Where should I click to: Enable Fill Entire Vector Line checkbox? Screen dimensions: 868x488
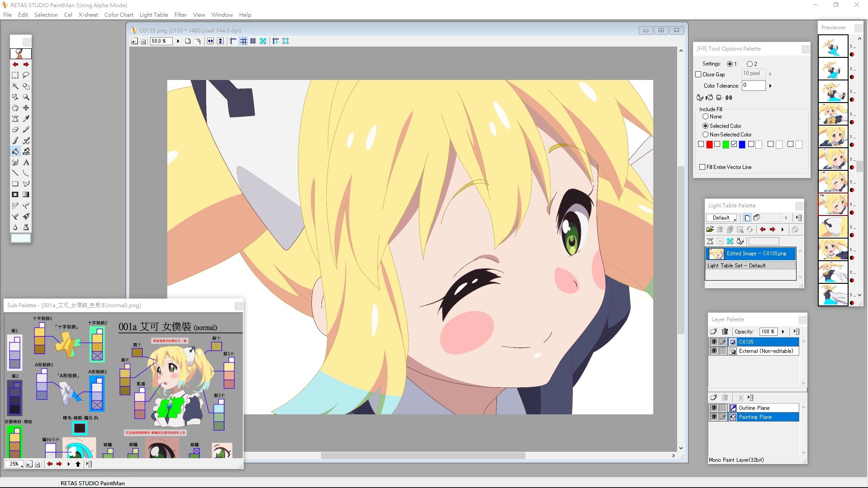pyautogui.click(x=703, y=167)
